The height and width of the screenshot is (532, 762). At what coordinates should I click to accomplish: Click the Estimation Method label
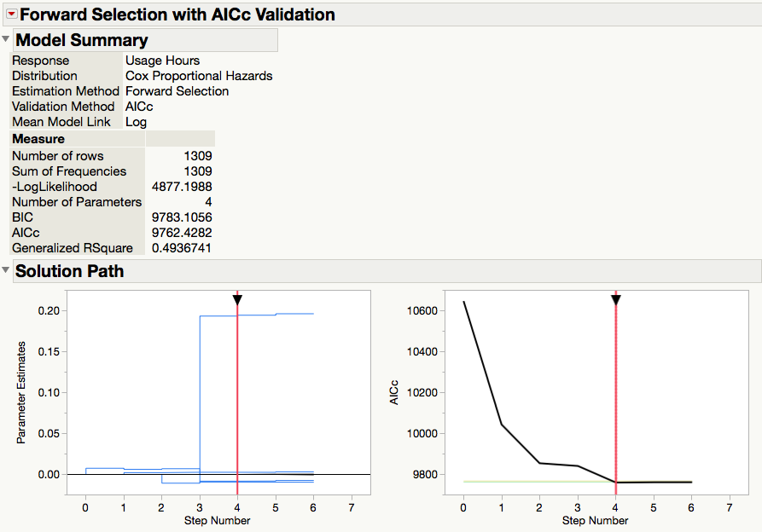(66, 91)
